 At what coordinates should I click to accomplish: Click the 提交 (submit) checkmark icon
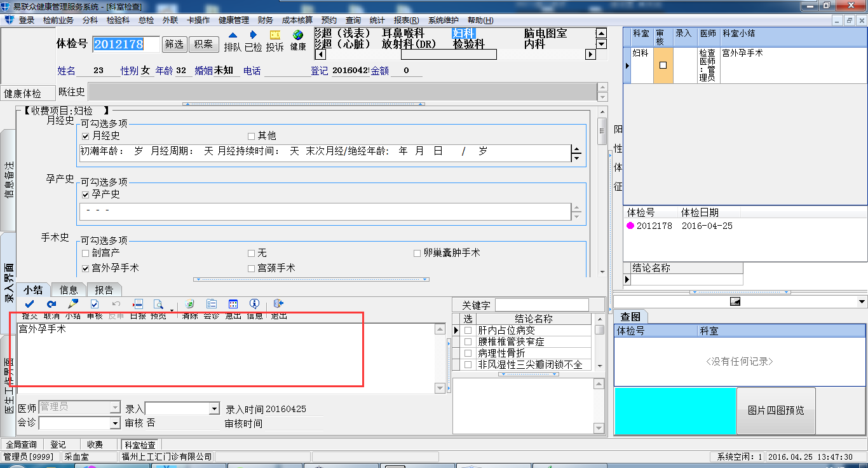click(29, 304)
